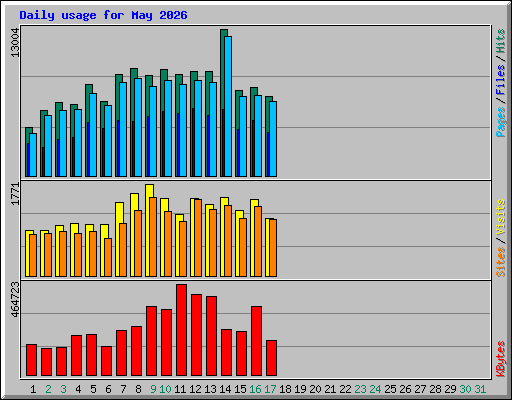Click day 27 on the x-axis
The image size is (512, 400).
pyautogui.click(x=420, y=389)
